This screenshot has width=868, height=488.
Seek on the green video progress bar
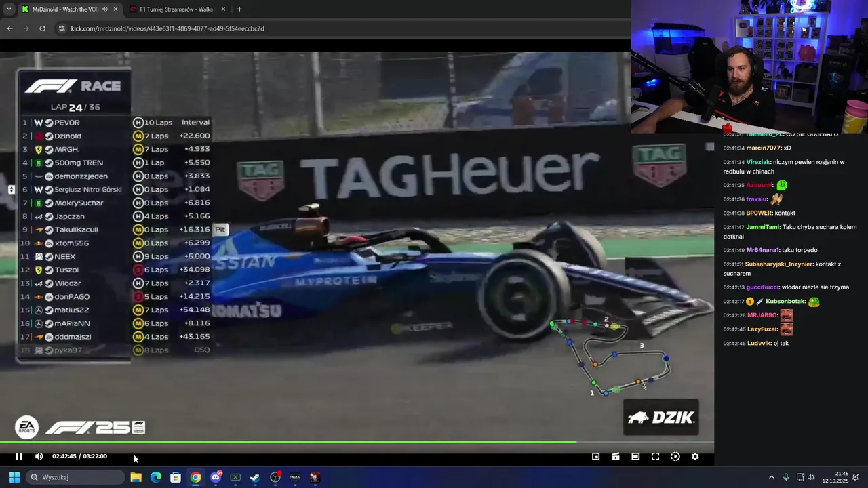pos(357,442)
